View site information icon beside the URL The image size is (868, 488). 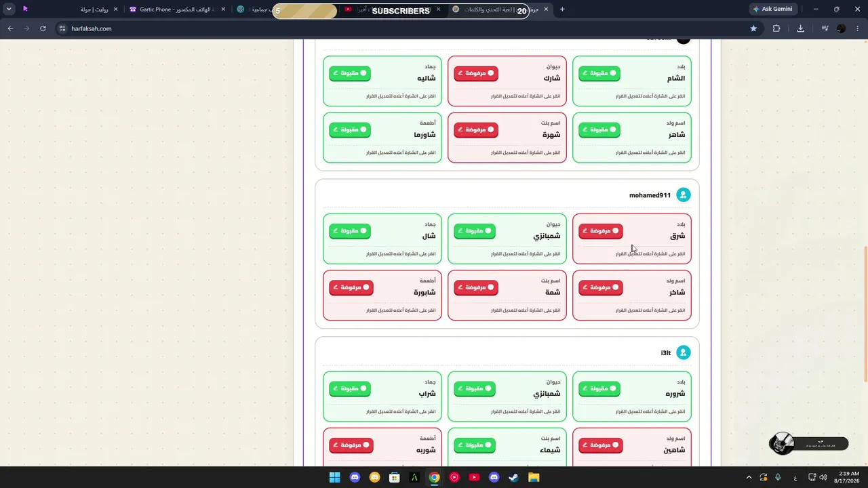tap(62, 28)
